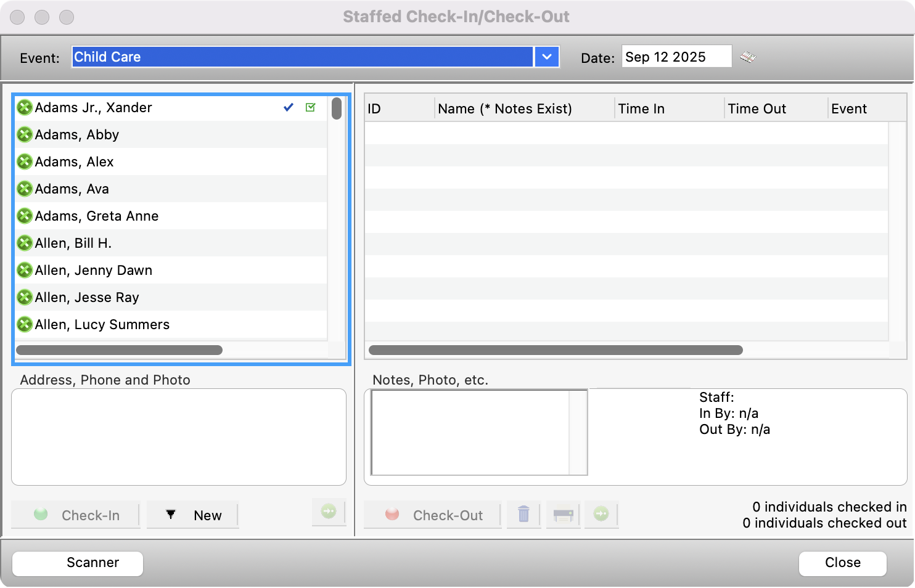The width and height of the screenshot is (915, 588).
Task: Click the Scanner button
Action: click(x=77, y=563)
